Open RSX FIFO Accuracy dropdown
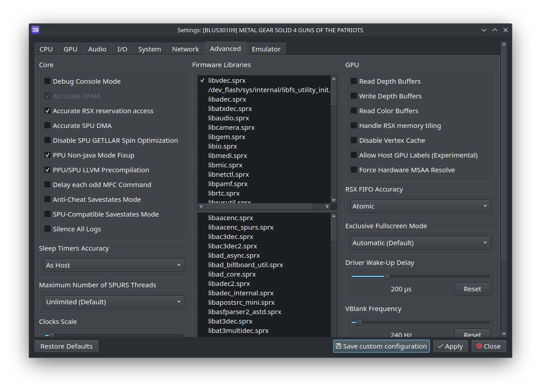541x392 pixels. click(x=421, y=206)
